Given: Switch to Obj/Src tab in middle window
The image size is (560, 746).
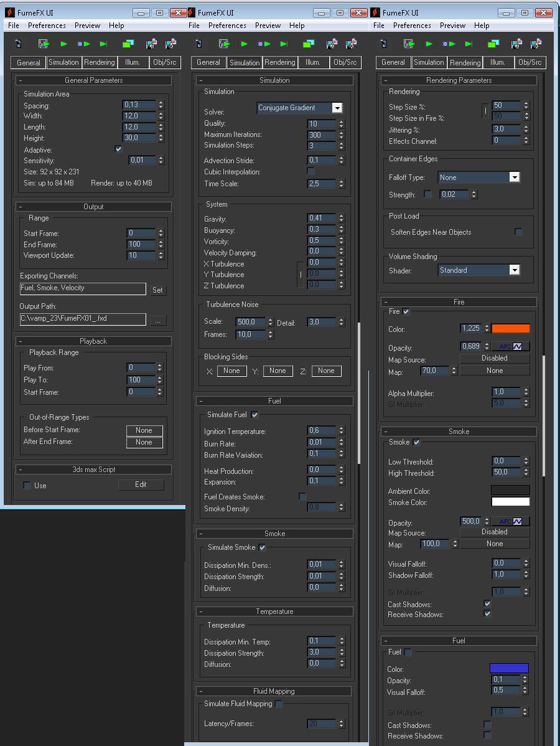Looking at the screenshot, I should coord(345,62).
